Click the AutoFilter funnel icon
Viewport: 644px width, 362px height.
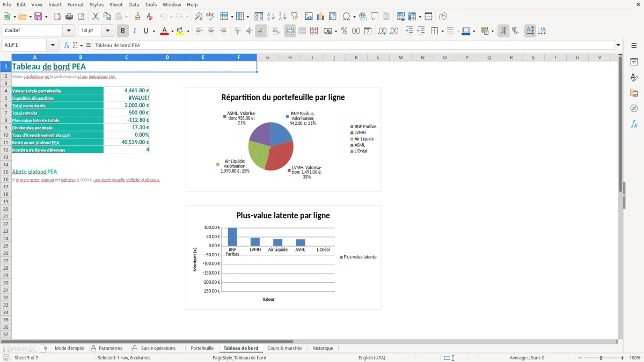[x=295, y=17]
